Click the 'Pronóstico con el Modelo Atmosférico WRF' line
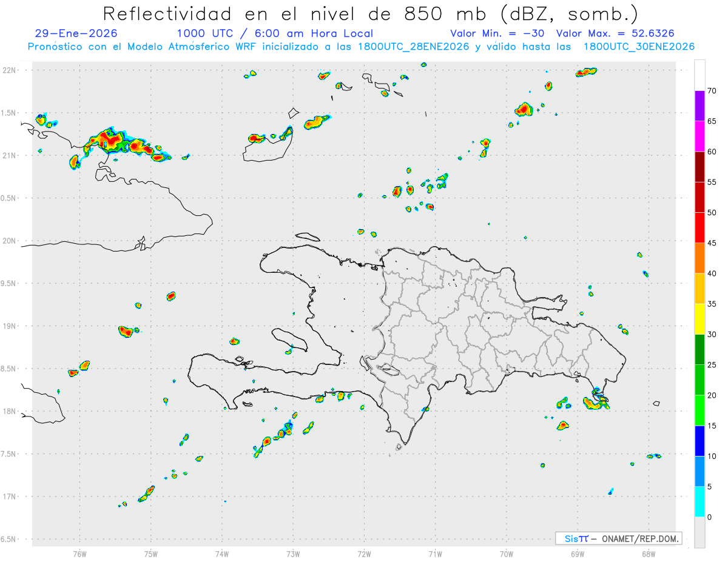This screenshot has width=728, height=562. [x=361, y=47]
